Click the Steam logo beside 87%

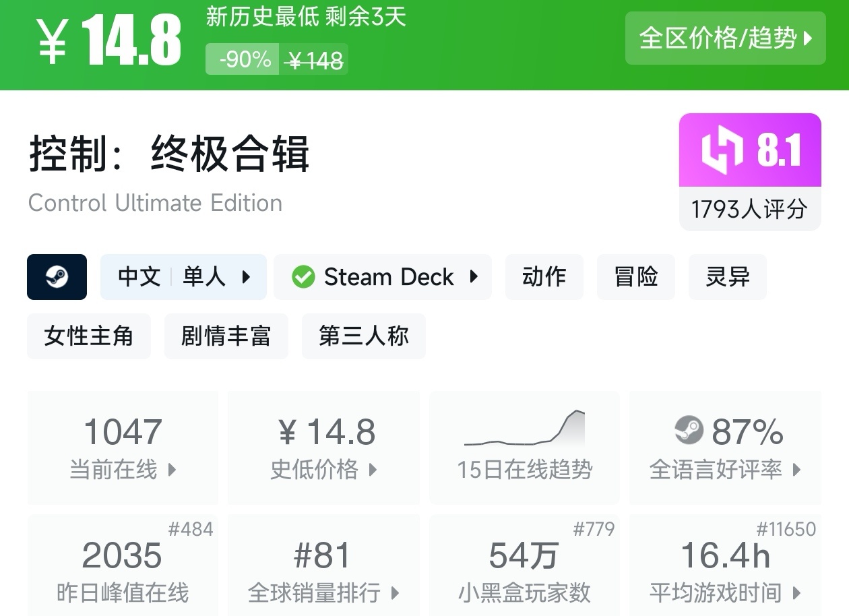coord(689,431)
